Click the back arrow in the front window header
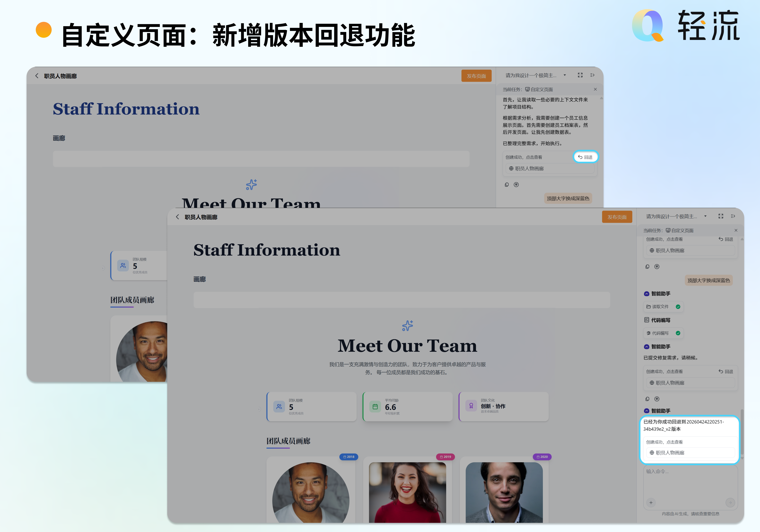760x532 pixels. [x=177, y=217]
